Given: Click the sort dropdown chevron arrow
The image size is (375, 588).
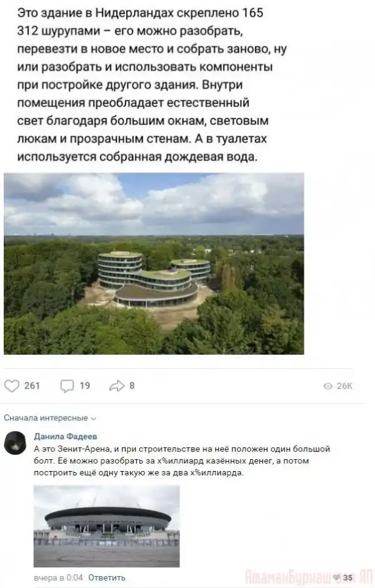Looking at the screenshot, I should (94, 418).
